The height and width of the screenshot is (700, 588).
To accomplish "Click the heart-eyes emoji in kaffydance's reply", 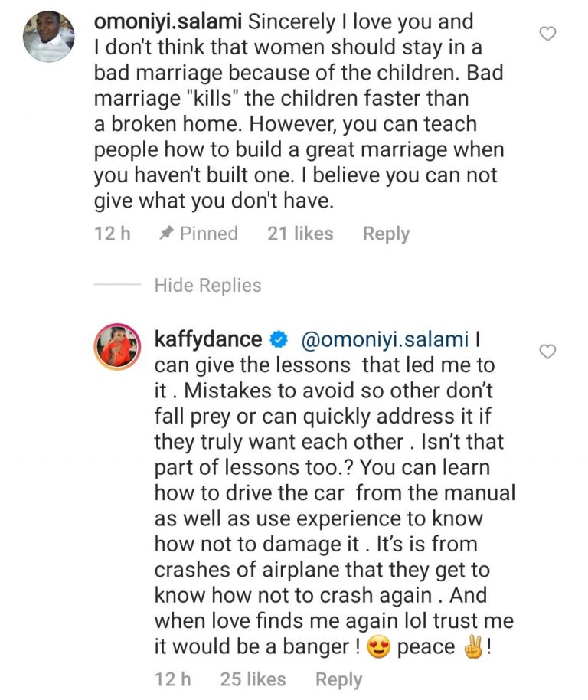I will pyautogui.click(x=377, y=647).
